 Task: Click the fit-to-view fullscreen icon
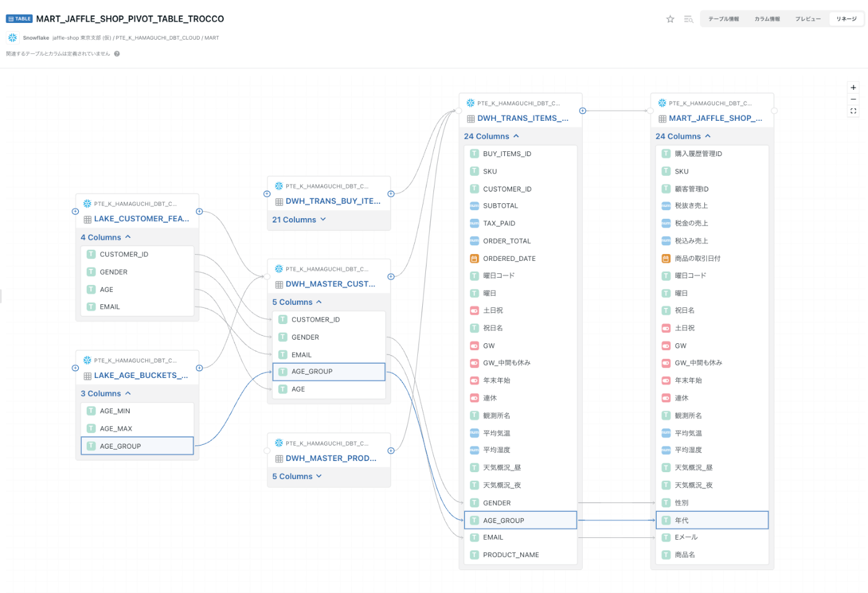[x=853, y=111]
